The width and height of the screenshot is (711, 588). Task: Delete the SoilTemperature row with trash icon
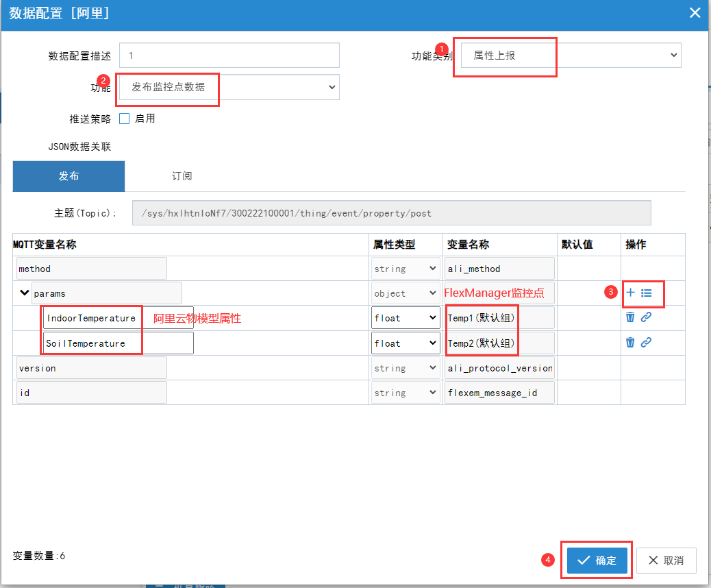[x=630, y=343]
